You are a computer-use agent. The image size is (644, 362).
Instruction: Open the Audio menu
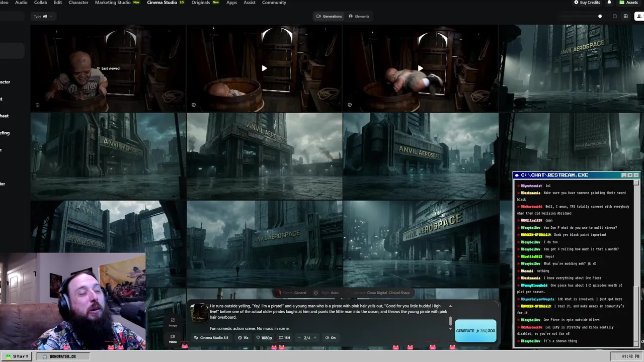point(21,3)
